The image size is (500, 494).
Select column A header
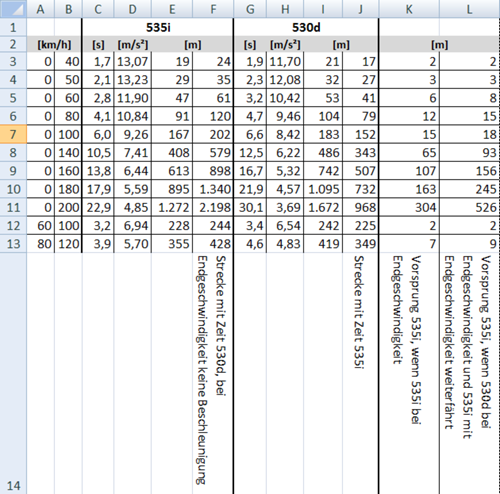pos(40,9)
